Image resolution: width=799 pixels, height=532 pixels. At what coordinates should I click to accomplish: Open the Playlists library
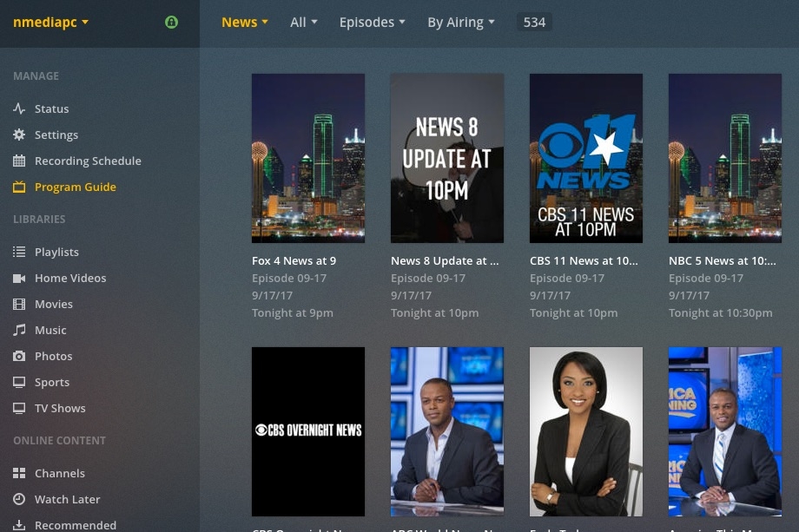click(56, 252)
